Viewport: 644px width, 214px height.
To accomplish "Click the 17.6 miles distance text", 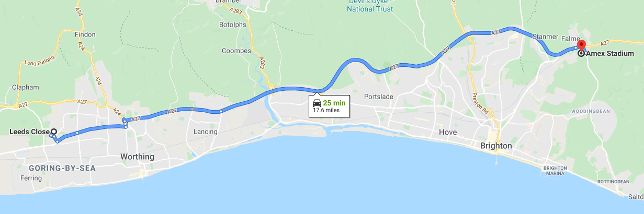I will [x=325, y=110].
